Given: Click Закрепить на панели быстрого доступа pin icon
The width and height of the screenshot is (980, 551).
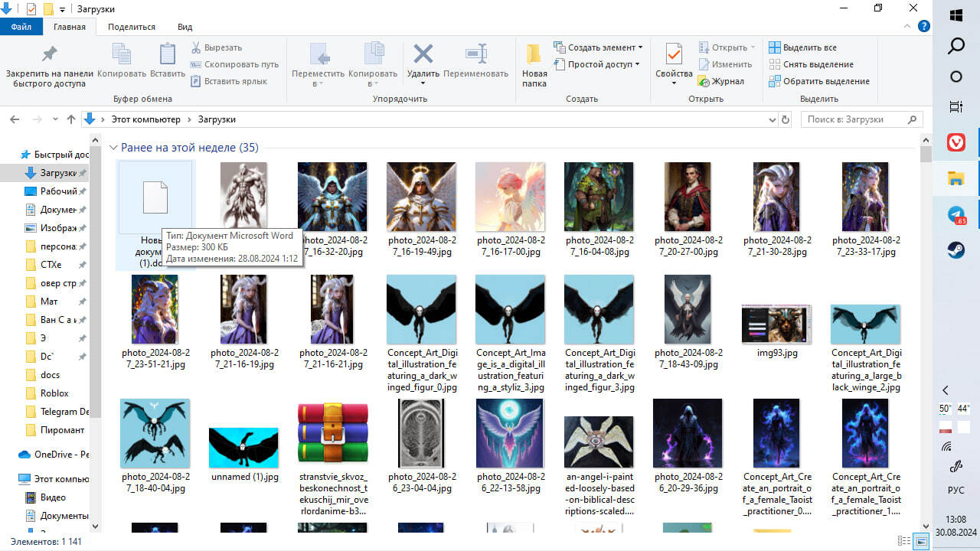Looking at the screenshot, I should click(x=49, y=55).
